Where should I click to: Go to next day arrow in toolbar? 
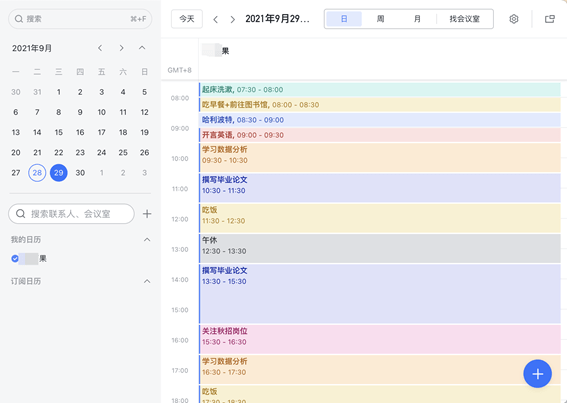[233, 19]
